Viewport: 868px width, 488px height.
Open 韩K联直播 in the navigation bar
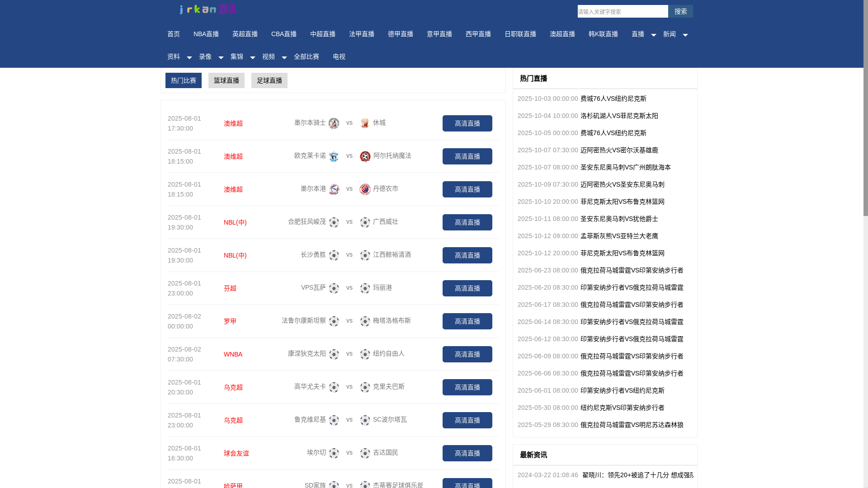point(603,34)
